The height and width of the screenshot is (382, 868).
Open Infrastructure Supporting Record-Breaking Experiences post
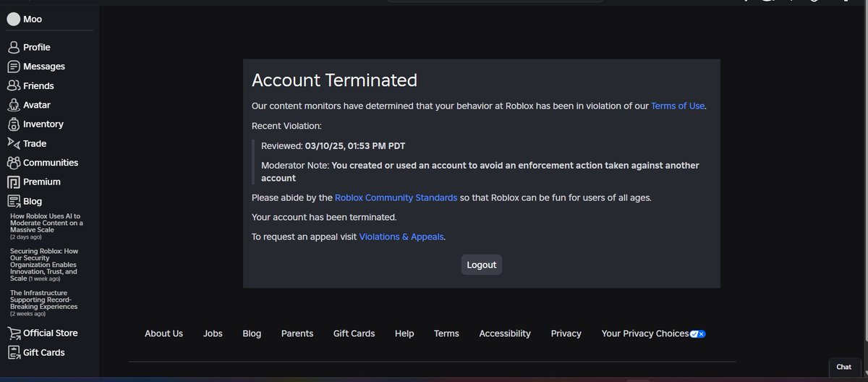tap(44, 302)
